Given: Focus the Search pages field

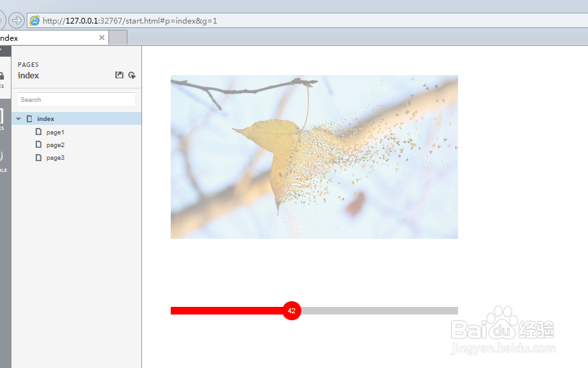Looking at the screenshot, I should 76,100.
